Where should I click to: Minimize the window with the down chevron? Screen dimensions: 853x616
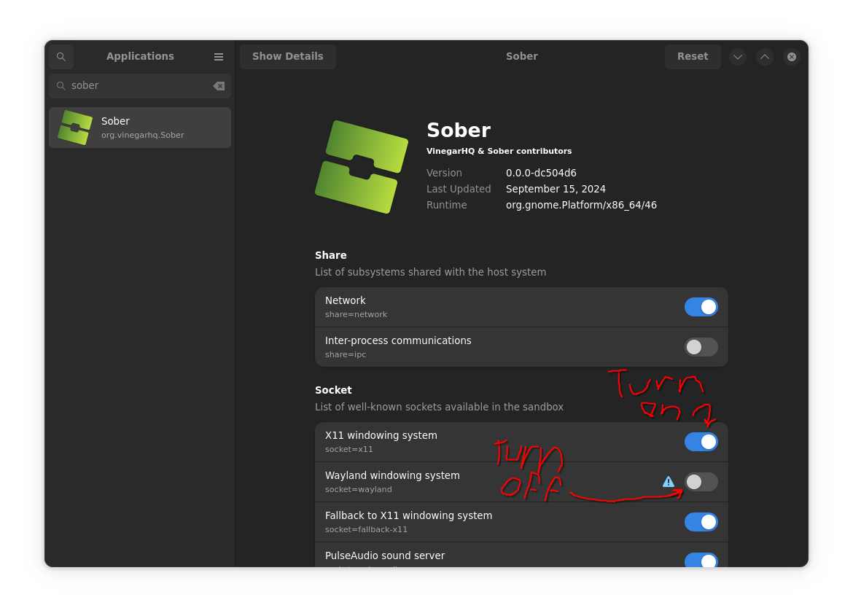click(x=738, y=57)
